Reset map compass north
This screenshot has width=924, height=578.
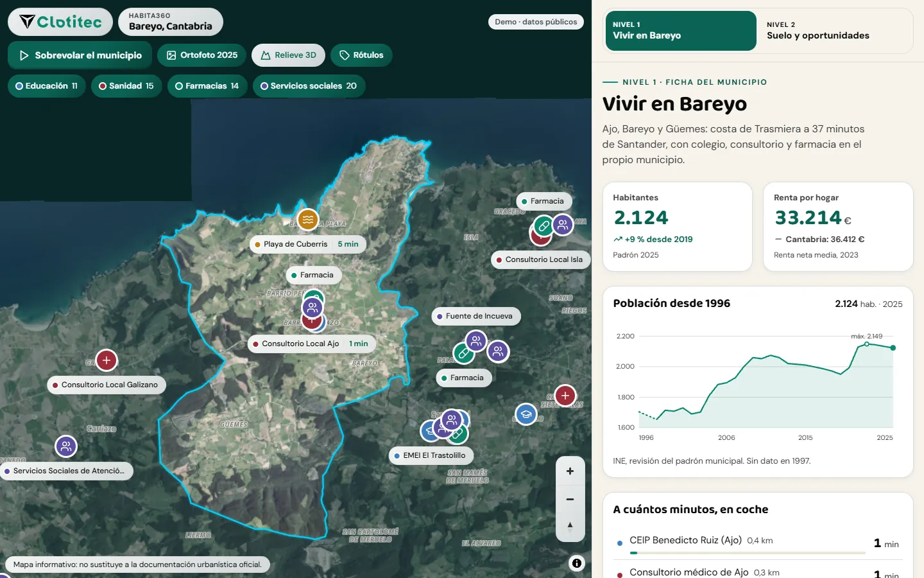[x=570, y=527]
